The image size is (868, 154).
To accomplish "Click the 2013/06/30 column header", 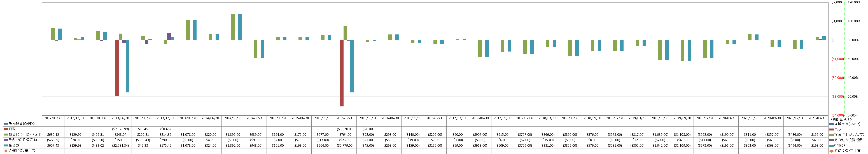I will pos(120,118).
